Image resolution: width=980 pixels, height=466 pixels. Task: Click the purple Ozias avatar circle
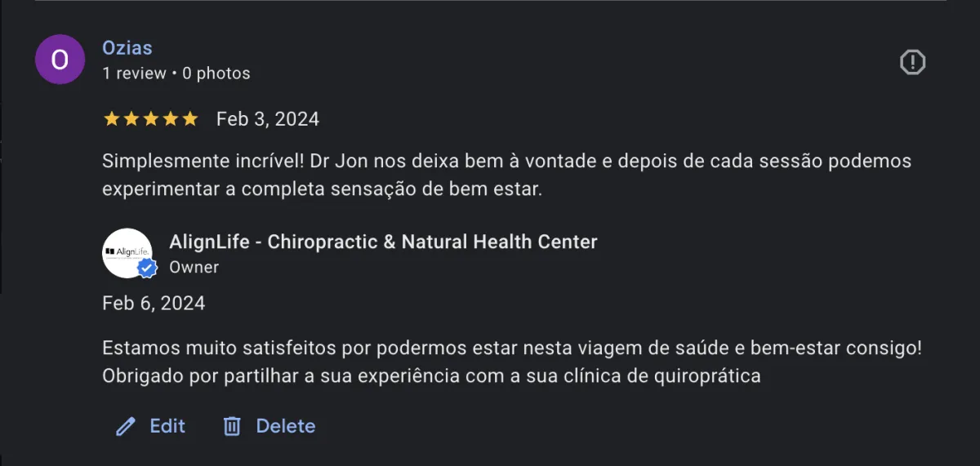tap(60, 60)
